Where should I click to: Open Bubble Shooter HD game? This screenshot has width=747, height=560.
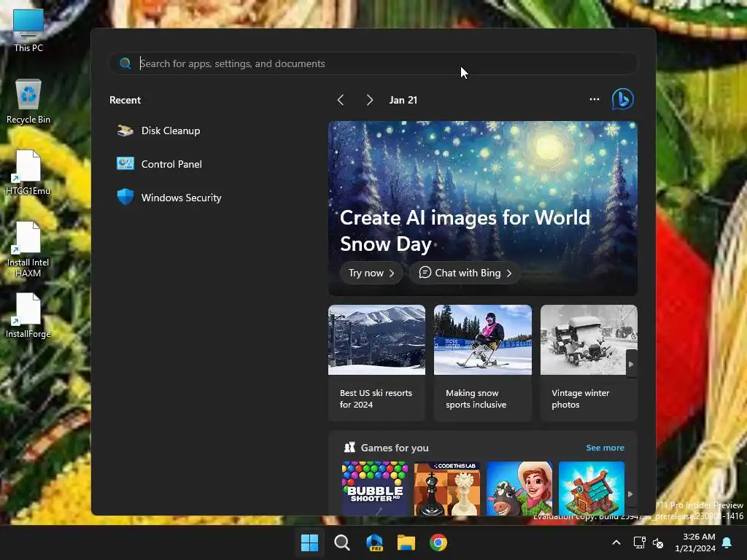(375, 488)
